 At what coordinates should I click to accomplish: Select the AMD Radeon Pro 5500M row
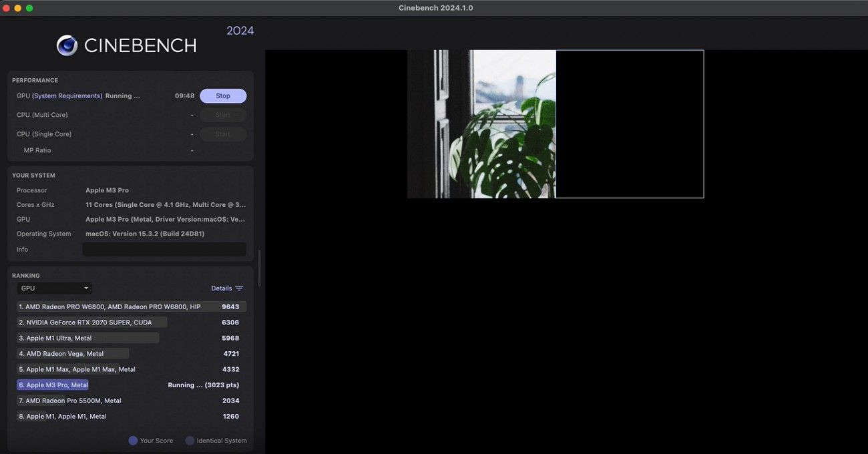tap(73, 401)
